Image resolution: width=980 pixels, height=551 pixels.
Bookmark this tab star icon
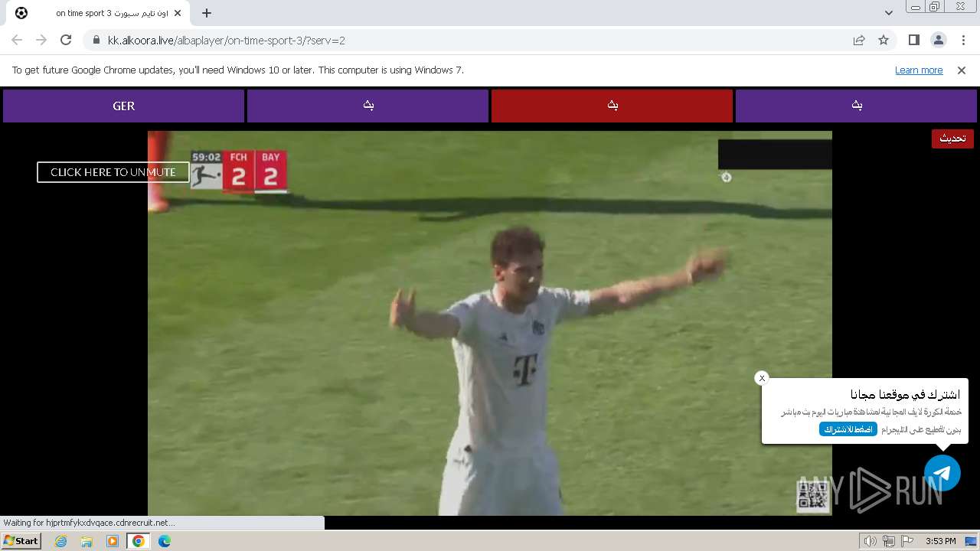pyautogui.click(x=884, y=40)
